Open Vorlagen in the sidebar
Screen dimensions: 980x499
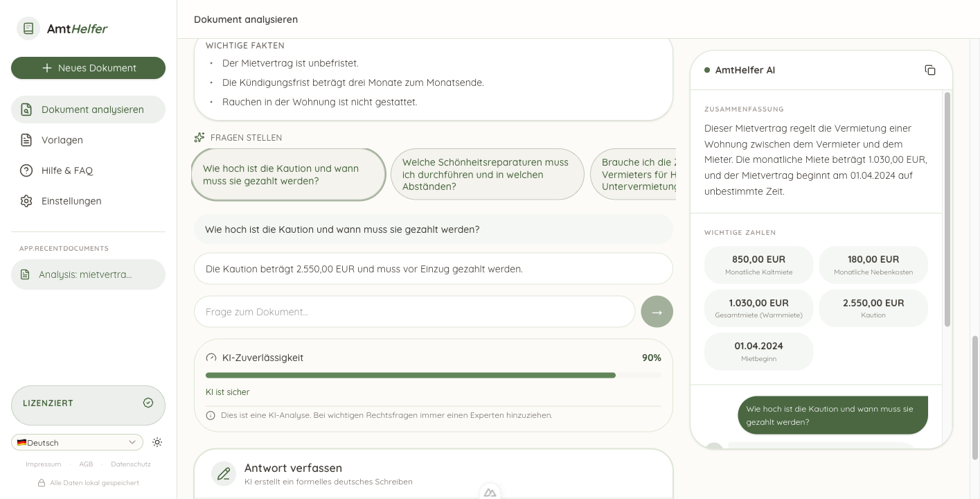[62, 140]
